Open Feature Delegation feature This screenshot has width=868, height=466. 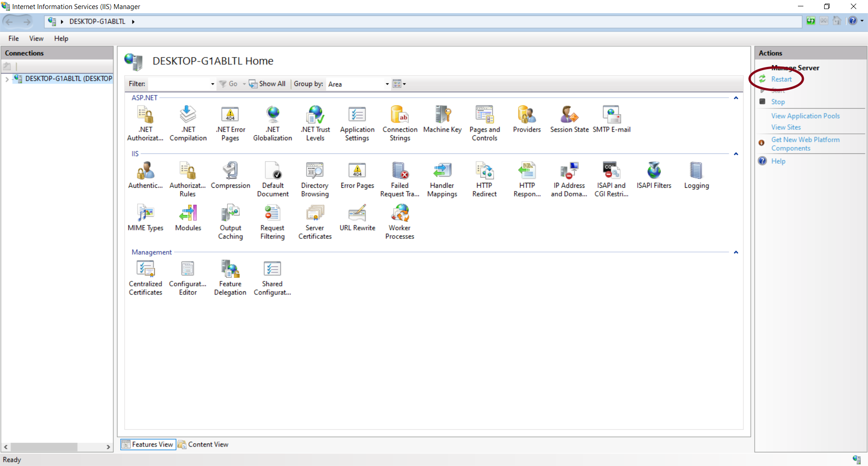(230, 278)
